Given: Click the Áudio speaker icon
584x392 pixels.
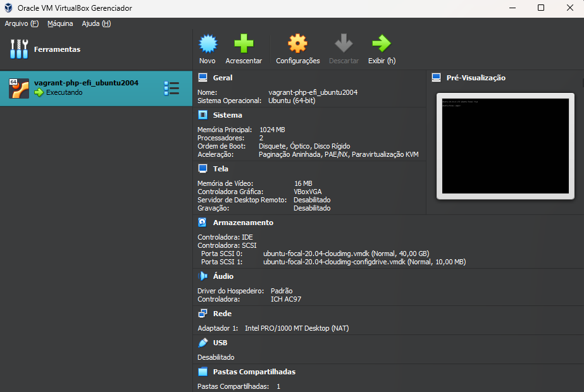Looking at the screenshot, I should pyautogui.click(x=202, y=276).
